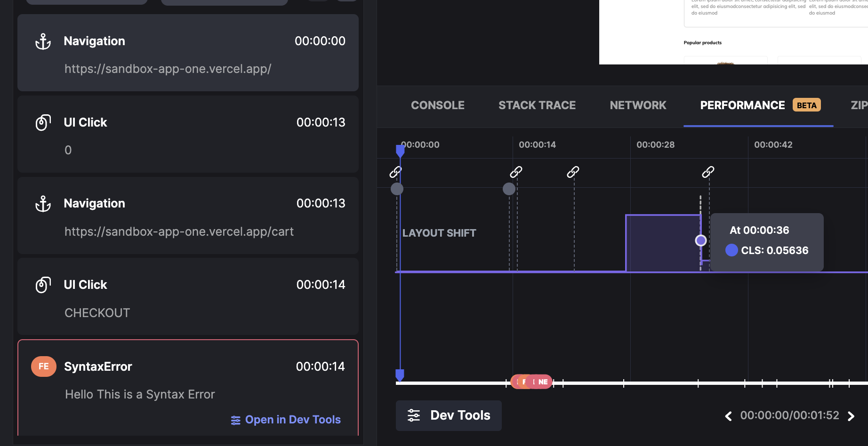Screen dimensions: 868x446
Task: Open the CONSOLE tab
Action: pyautogui.click(x=437, y=105)
